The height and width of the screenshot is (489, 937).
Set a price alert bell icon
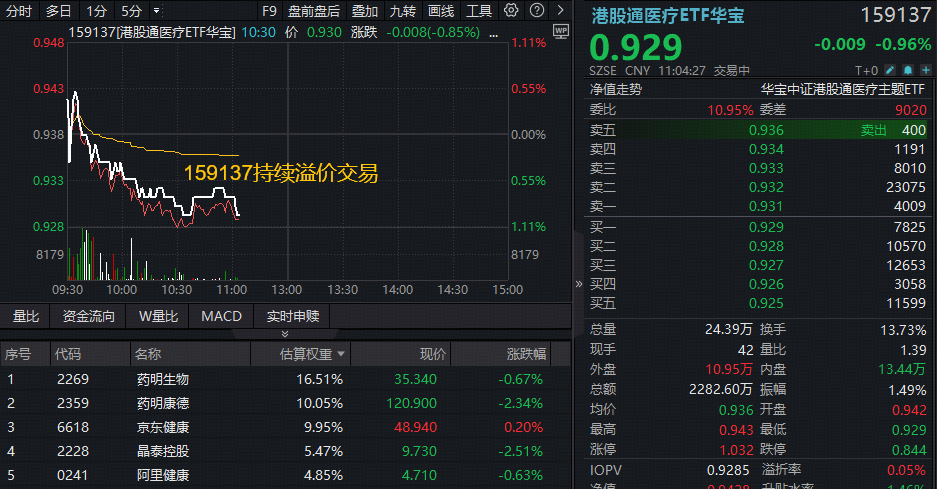pyautogui.click(x=907, y=70)
